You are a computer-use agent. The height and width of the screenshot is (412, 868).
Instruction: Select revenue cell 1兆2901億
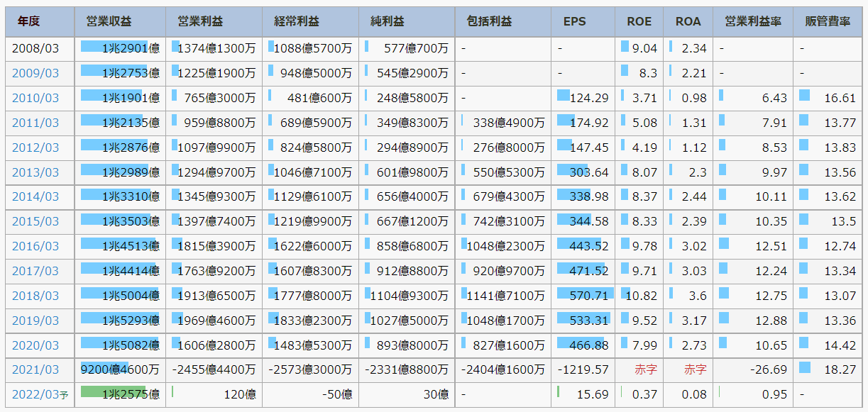click(120, 48)
